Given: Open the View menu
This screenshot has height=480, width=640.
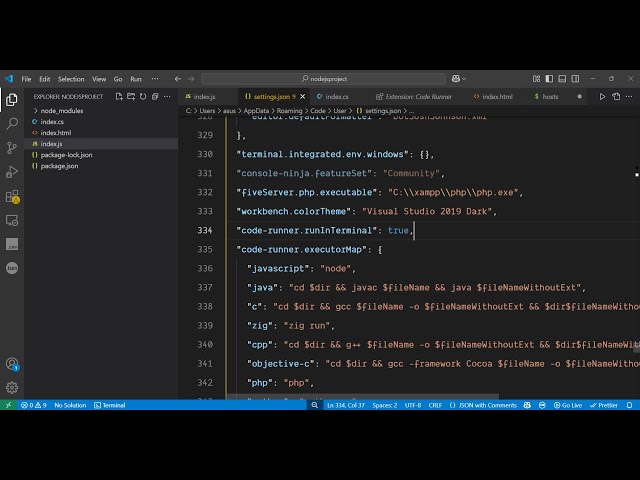Looking at the screenshot, I should pos(99,79).
